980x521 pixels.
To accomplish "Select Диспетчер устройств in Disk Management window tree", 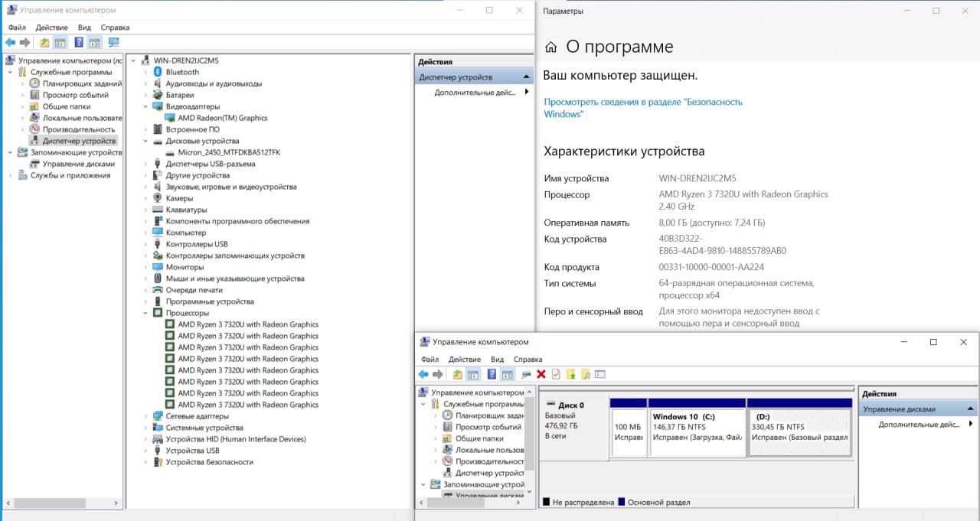I will [x=490, y=473].
